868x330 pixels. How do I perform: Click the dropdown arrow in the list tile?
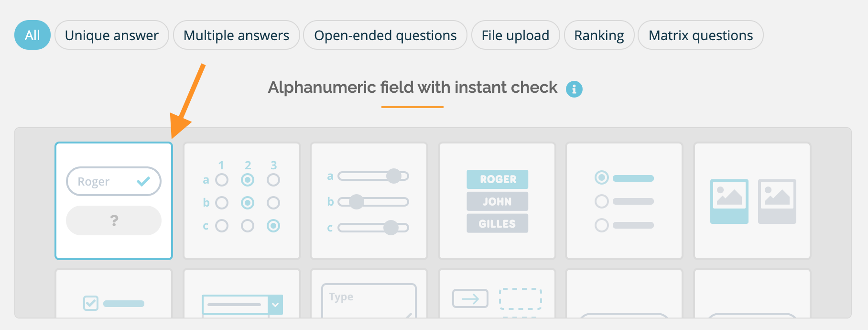pyautogui.click(x=275, y=304)
